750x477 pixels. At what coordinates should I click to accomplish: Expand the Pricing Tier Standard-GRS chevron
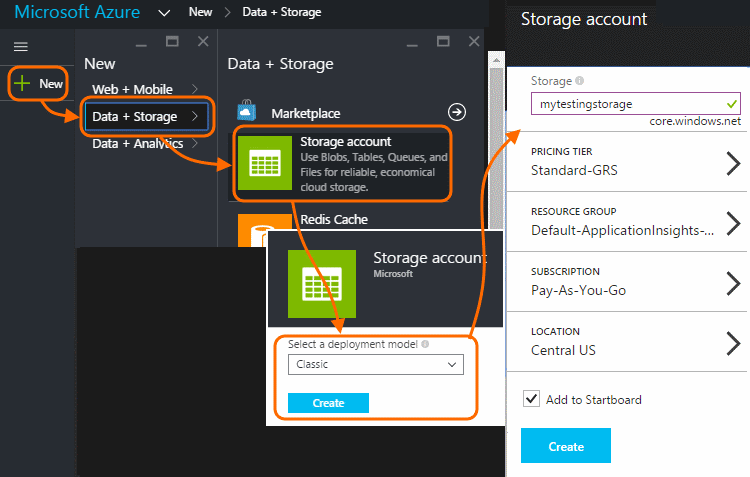(x=733, y=164)
